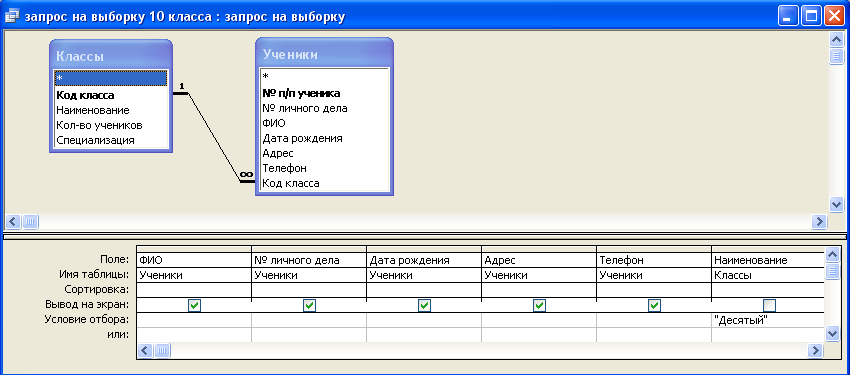Click the Дата рождения Поле cell
Image resolution: width=850 pixels, height=375 pixels.
(x=423, y=260)
